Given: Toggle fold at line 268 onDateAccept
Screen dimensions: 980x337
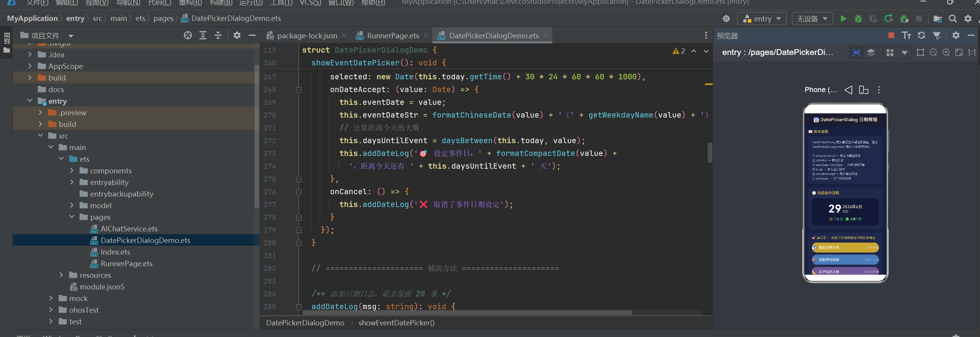Looking at the screenshot, I should click(299, 90).
